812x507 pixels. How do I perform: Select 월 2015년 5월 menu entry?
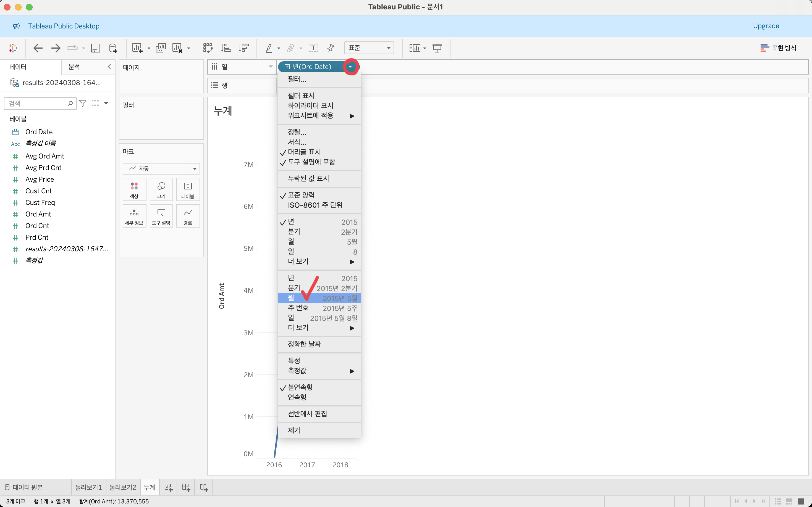(319, 298)
